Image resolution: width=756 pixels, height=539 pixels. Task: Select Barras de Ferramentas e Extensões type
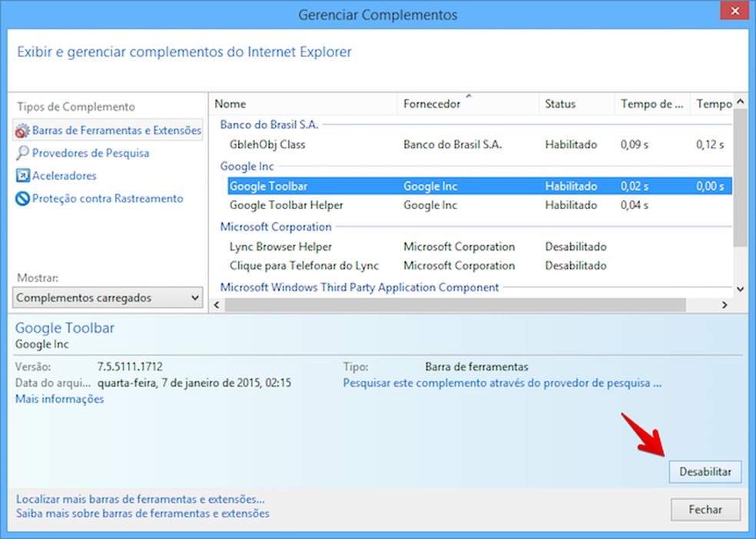(x=108, y=130)
